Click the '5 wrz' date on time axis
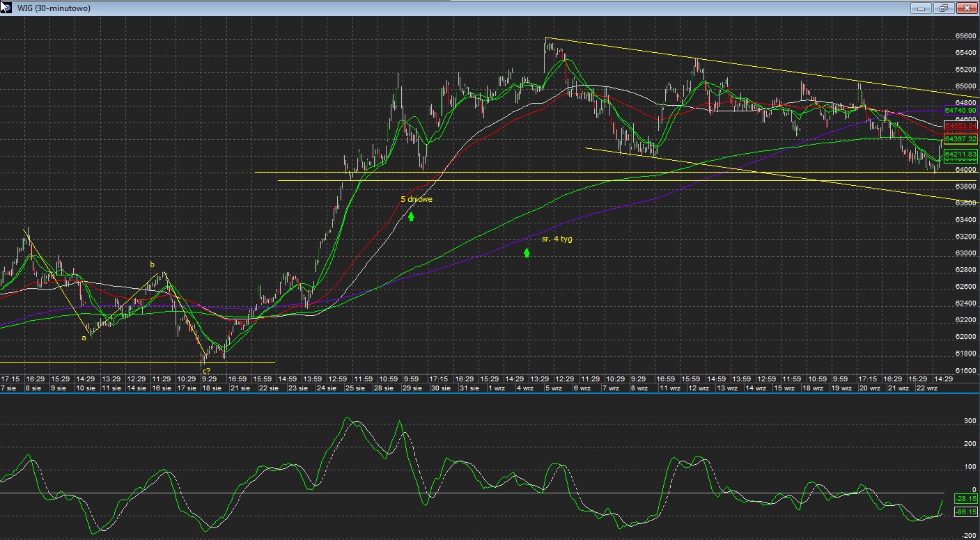 (x=553, y=388)
